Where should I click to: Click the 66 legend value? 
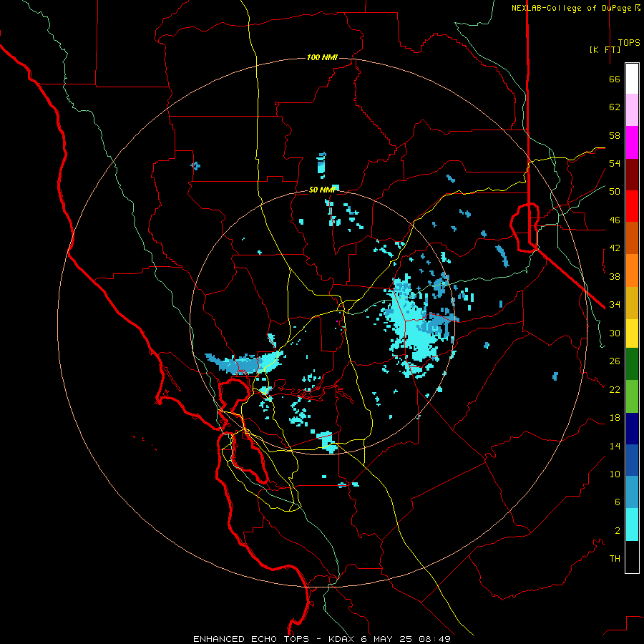(x=615, y=79)
